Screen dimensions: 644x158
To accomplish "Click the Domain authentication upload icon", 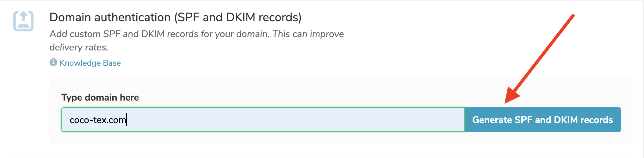I will coord(23,21).
